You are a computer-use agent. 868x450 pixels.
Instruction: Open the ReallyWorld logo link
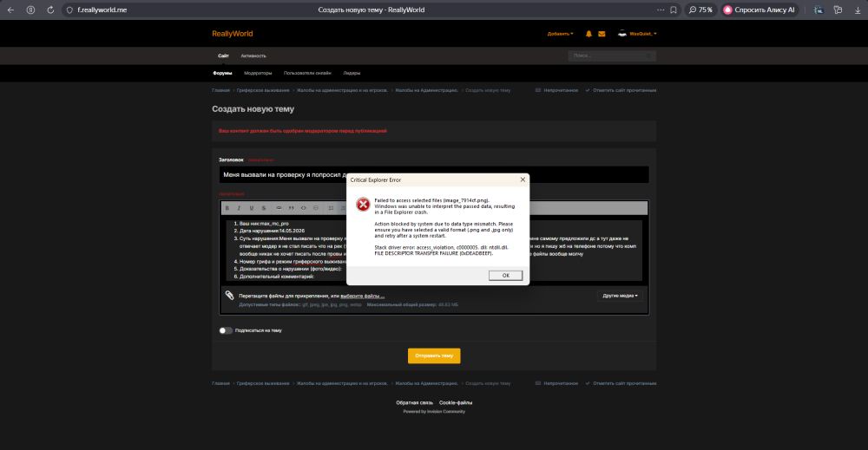point(233,34)
